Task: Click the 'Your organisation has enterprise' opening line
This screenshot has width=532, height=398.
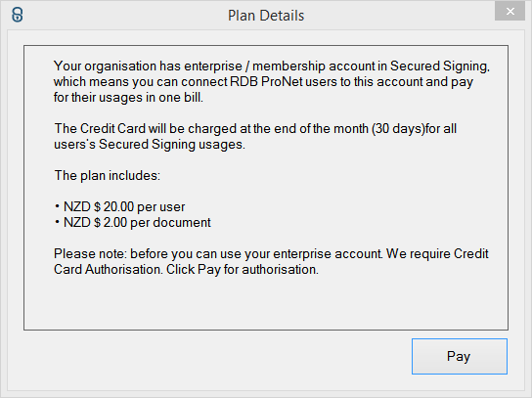Action: click(x=272, y=66)
